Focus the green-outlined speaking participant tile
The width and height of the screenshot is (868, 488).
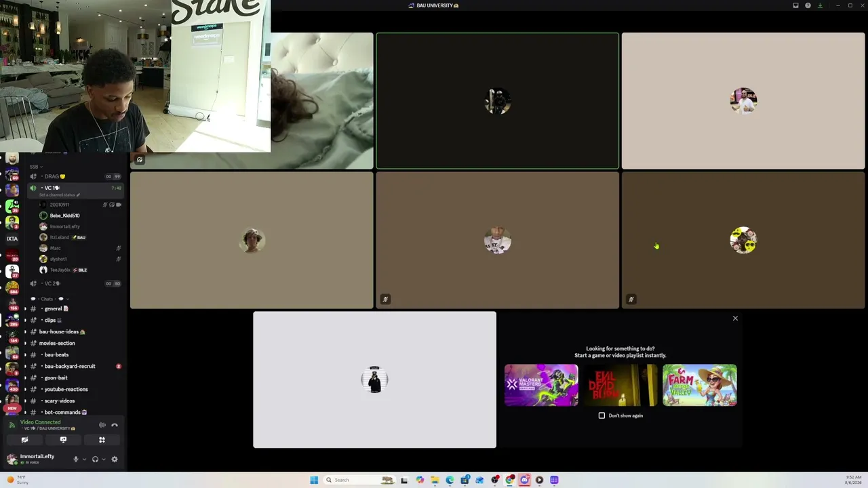point(498,100)
